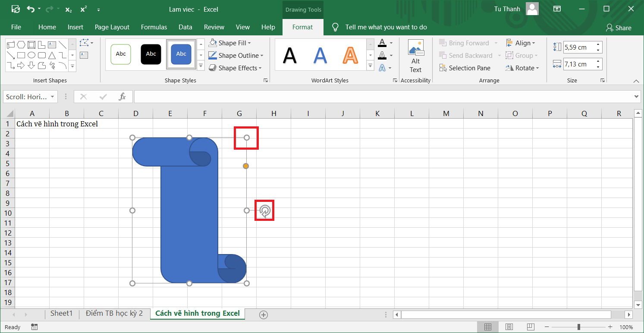This screenshot has height=333, width=644.
Task: Click the Undo arrow icon
Action: [x=30, y=9]
